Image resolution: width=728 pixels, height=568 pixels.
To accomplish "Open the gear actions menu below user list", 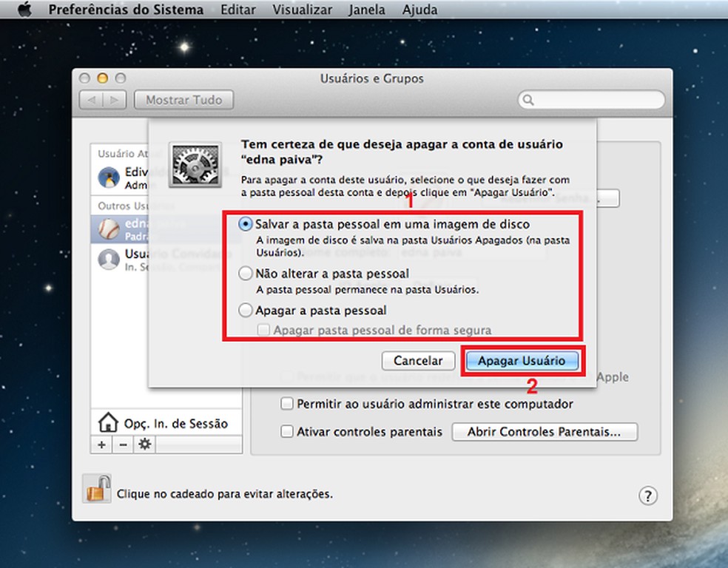I will pos(144,444).
